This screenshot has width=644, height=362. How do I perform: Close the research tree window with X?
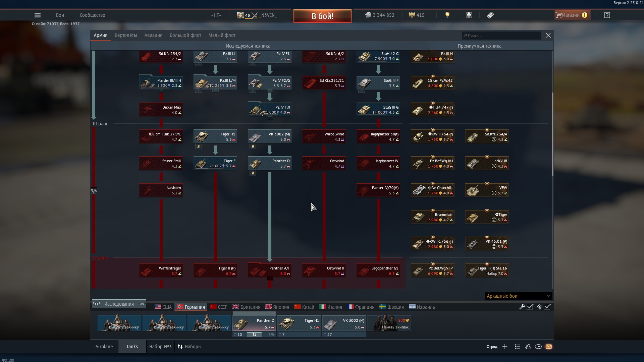point(548,35)
